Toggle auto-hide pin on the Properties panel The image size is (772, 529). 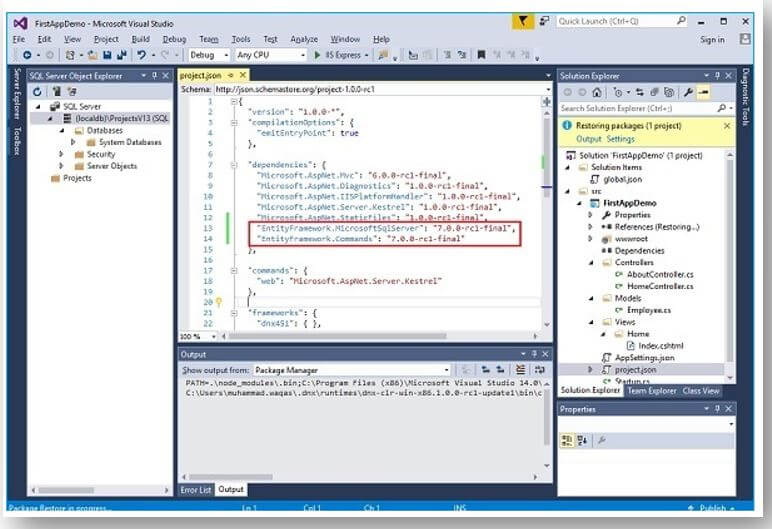coord(717,409)
